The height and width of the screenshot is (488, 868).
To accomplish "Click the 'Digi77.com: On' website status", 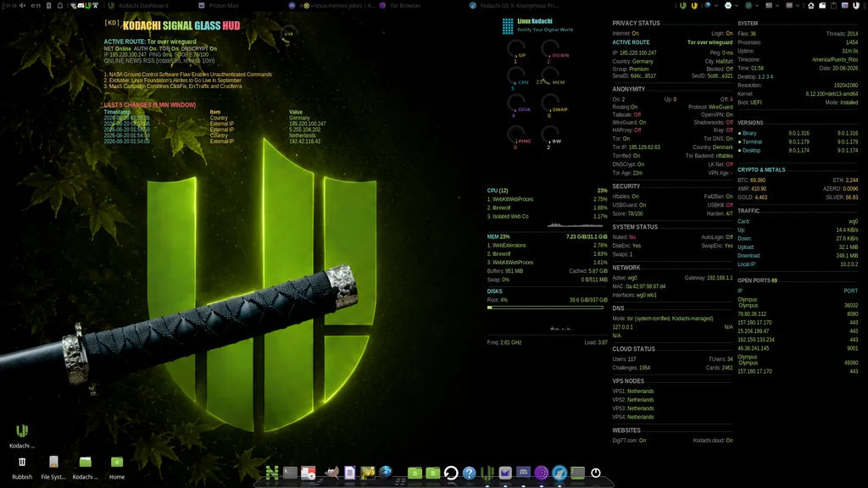I will (x=629, y=441).
